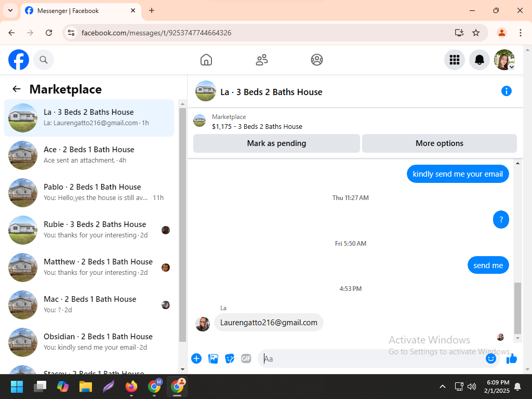Click the address bar URL
The image size is (532, 399).
point(156,33)
